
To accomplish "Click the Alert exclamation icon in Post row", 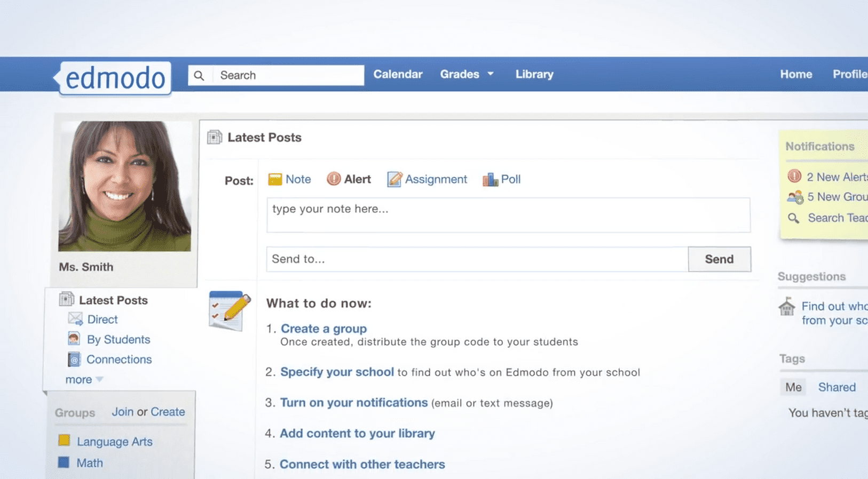I will [x=334, y=179].
